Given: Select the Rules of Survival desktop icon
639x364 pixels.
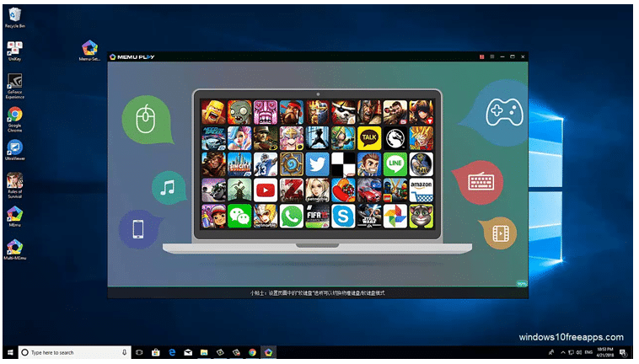Looking at the screenshot, I should (x=14, y=185).
